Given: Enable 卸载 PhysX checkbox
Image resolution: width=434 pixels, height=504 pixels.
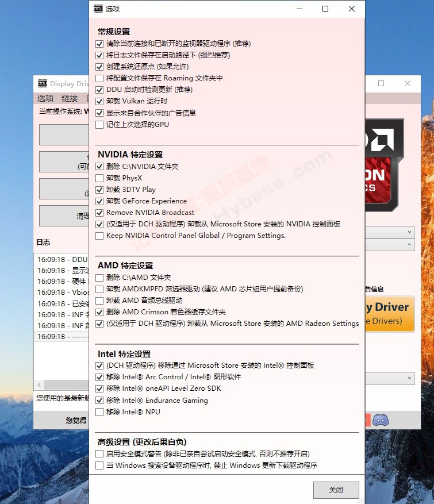Looking at the screenshot, I should coord(99,178).
